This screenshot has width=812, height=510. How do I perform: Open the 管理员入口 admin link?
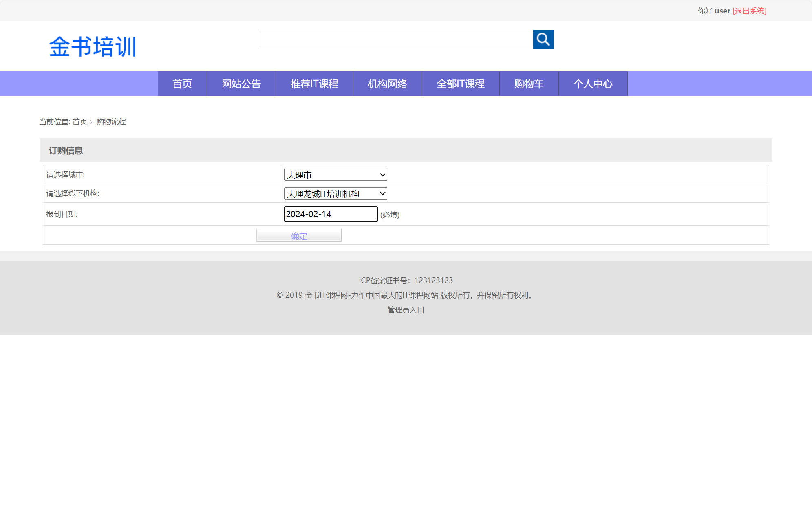(x=406, y=310)
